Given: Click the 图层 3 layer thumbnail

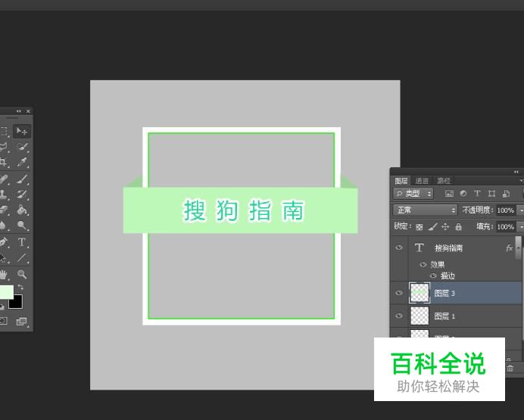Looking at the screenshot, I should (420, 293).
